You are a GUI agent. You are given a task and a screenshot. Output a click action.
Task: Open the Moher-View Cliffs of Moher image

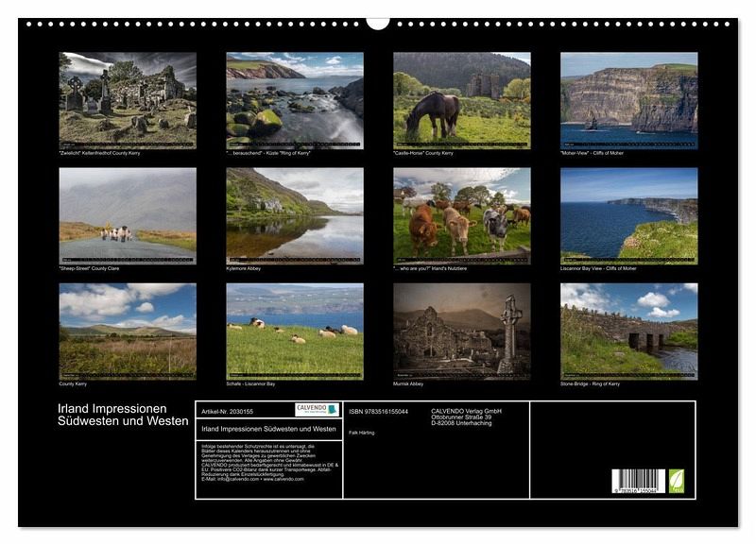click(628, 99)
